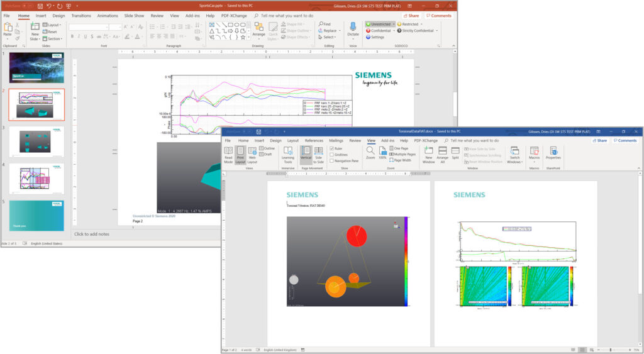Switch to the Mailings tab in Word
The image size is (644, 354).
(x=336, y=141)
